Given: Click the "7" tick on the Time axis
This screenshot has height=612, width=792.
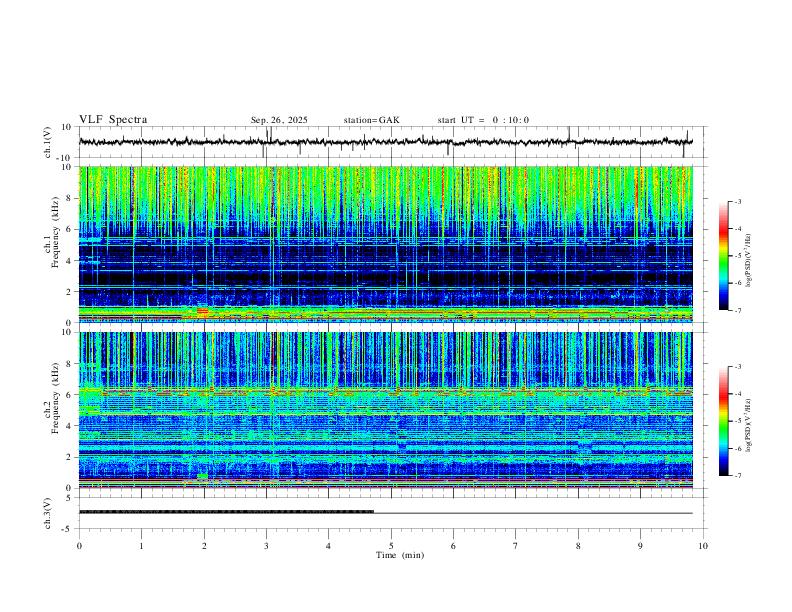Looking at the screenshot, I should pos(516,546).
